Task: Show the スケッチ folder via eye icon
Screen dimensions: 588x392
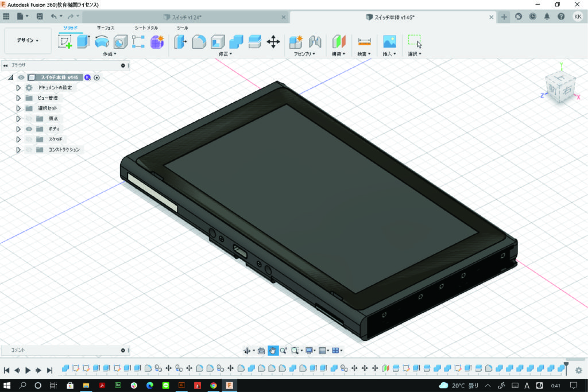Action: pyautogui.click(x=29, y=139)
